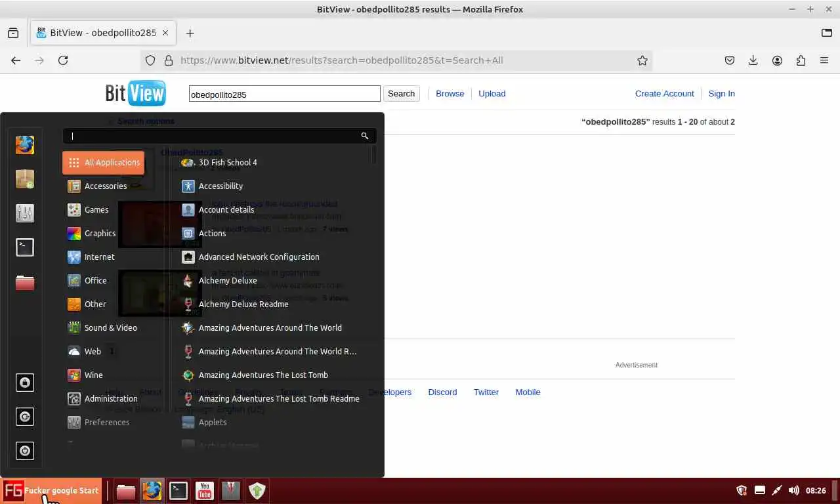This screenshot has height=504, width=840.
Task: Launch Terminal from the menu favorites
Action: [25, 247]
